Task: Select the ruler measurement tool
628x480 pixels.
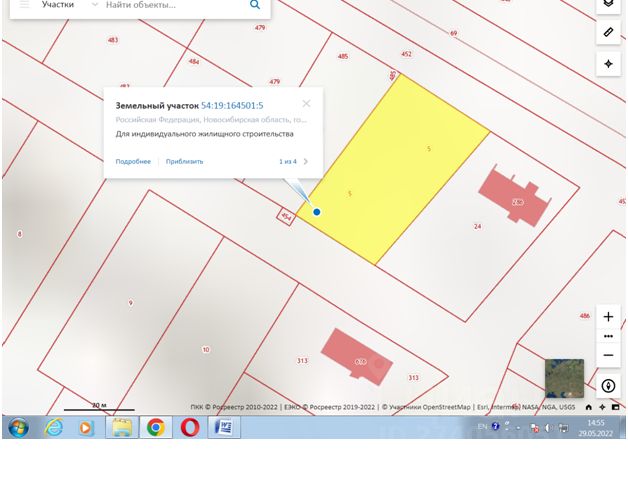Action: pyautogui.click(x=608, y=33)
